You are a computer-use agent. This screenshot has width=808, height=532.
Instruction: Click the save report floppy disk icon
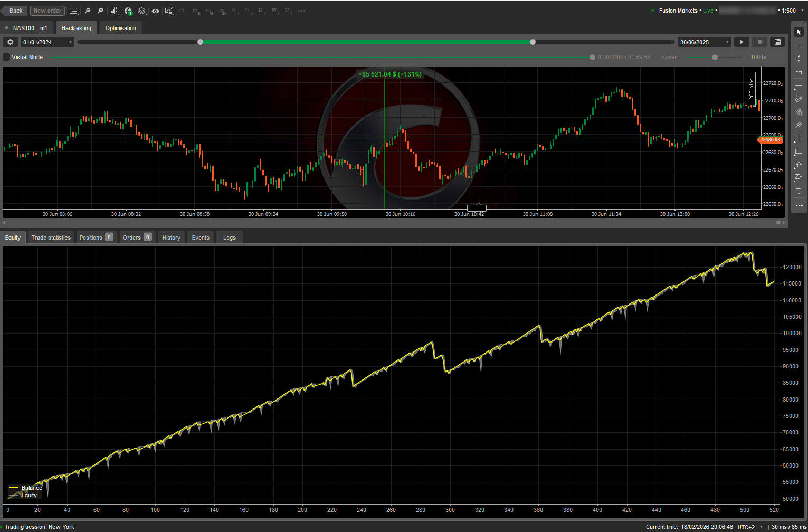(x=777, y=42)
